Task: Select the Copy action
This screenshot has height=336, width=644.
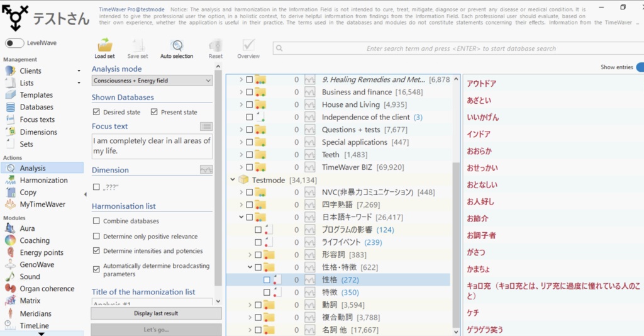Action: (28, 193)
